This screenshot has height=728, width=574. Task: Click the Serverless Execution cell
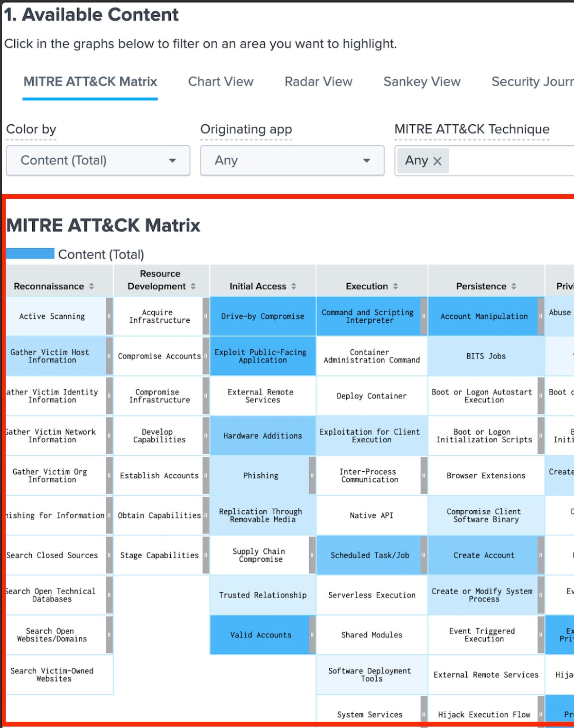pos(372,595)
